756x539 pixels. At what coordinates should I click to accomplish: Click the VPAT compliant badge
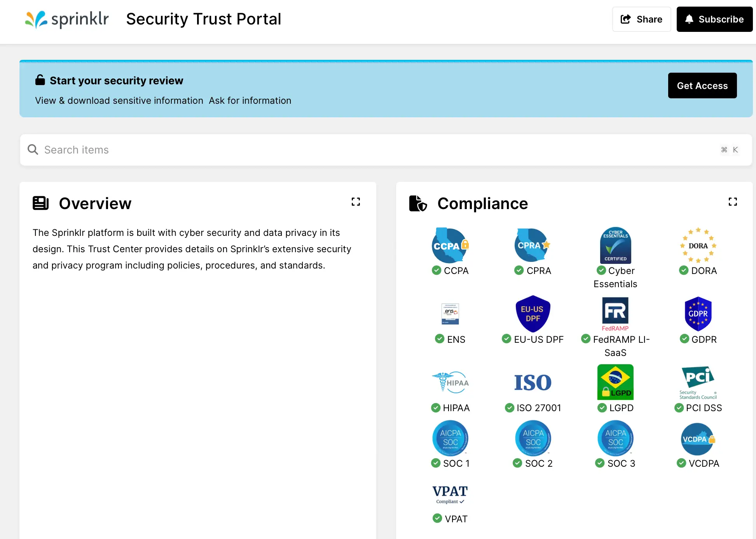tap(450, 494)
